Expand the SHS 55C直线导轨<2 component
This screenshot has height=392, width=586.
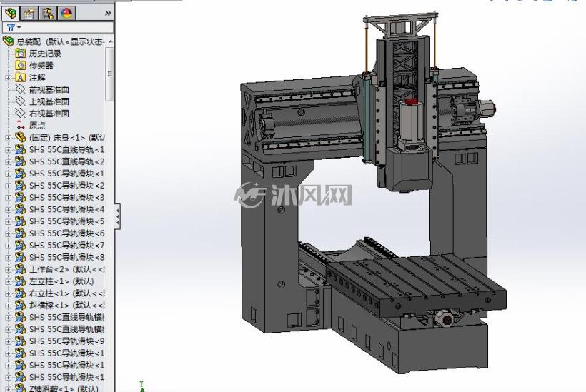9,161
